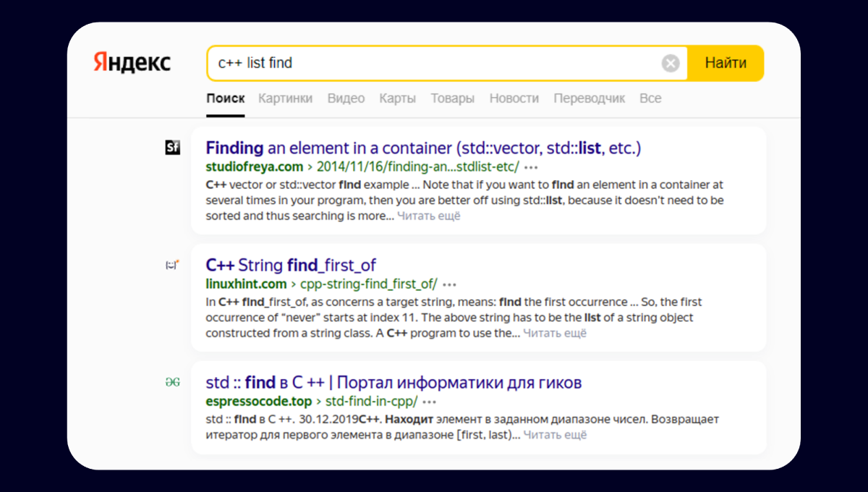Focus the search input field
The width and height of the screenshot is (868, 492).
point(434,64)
